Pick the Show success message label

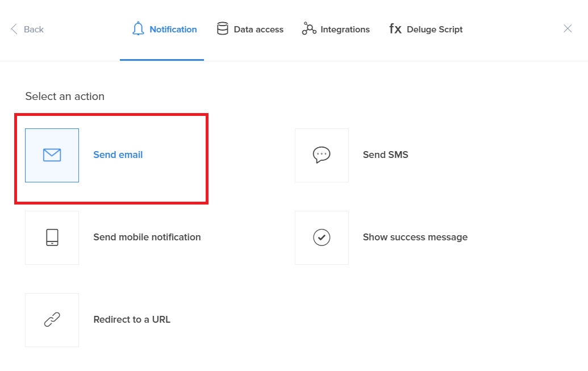pos(415,237)
